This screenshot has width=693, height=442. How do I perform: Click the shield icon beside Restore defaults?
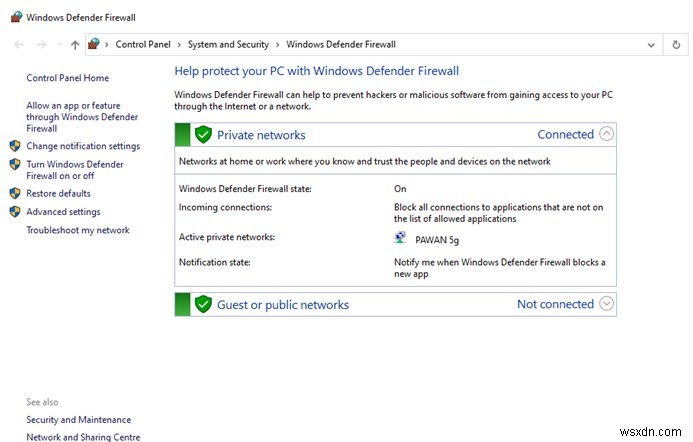tap(15, 193)
